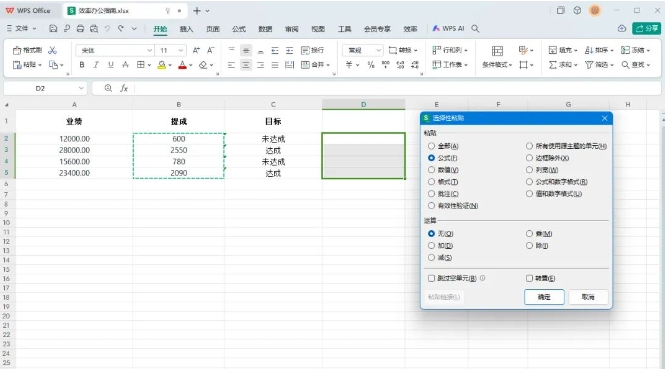Expand the Sort (排序) dropdown
665x369 pixels.
coord(612,50)
